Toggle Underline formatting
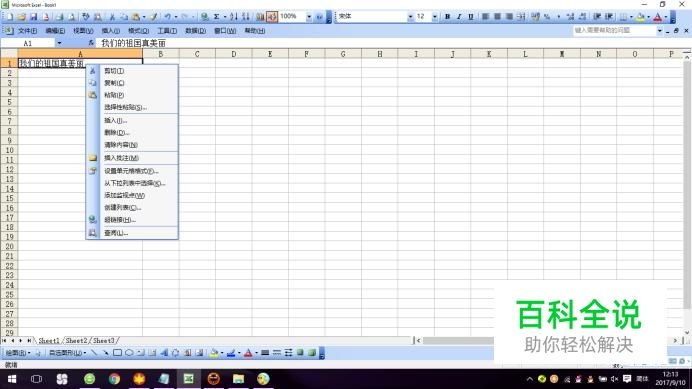692x389 pixels. click(471, 17)
